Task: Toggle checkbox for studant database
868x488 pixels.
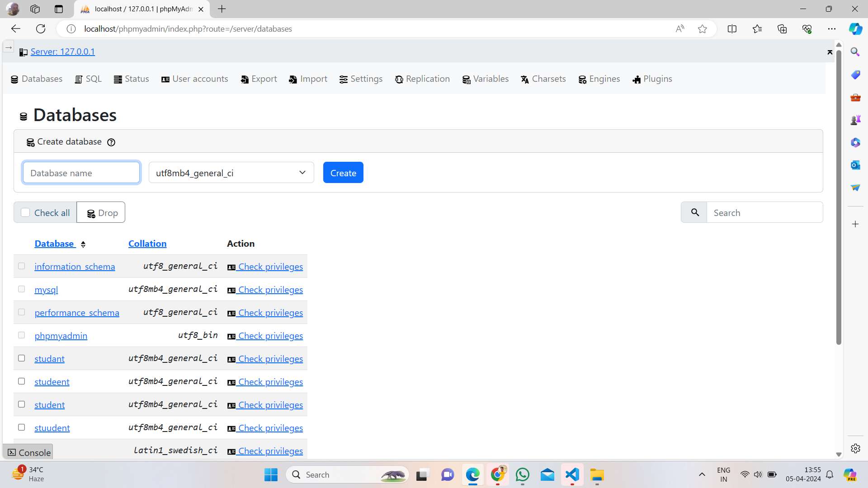Action: click(21, 358)
